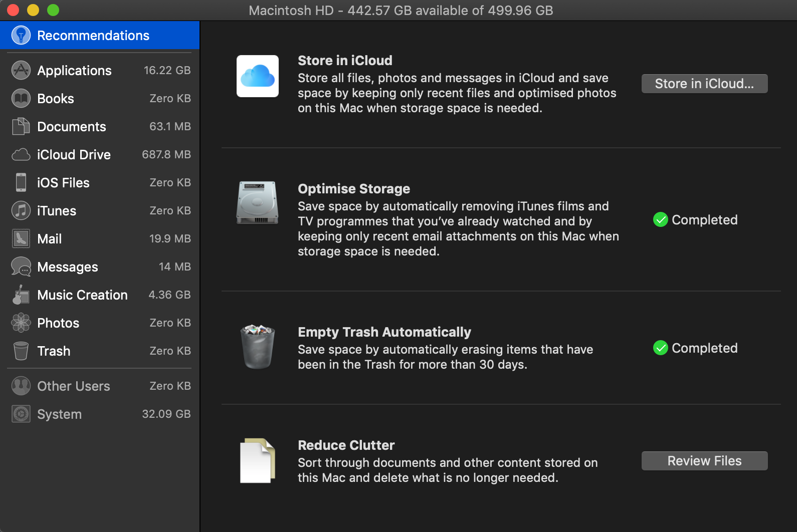Select the iCloud Drive category

100,154
